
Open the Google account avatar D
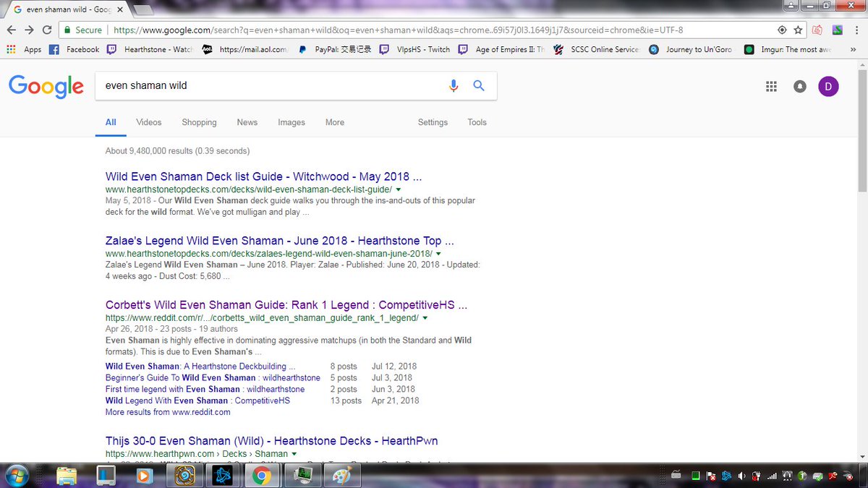pos(828,86)
